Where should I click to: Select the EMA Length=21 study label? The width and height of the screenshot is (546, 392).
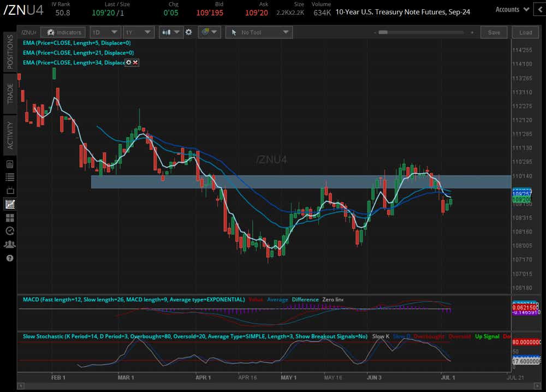coord(78,52)
